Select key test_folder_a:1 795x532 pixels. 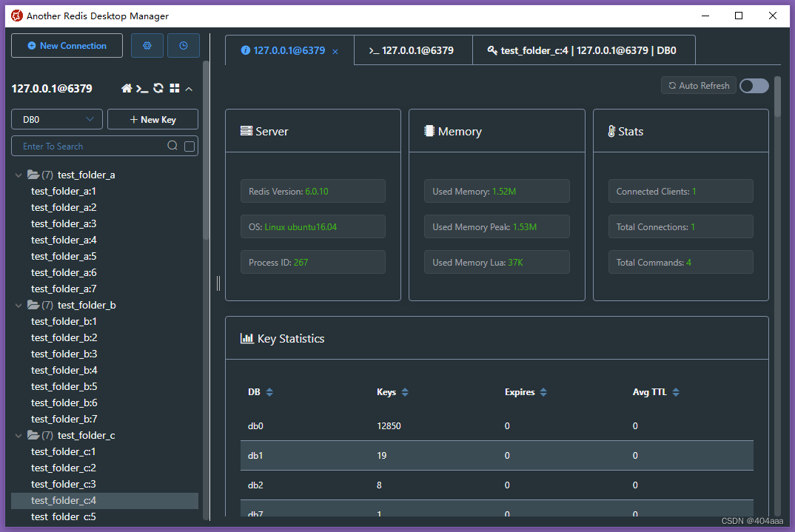coord(64,191)
